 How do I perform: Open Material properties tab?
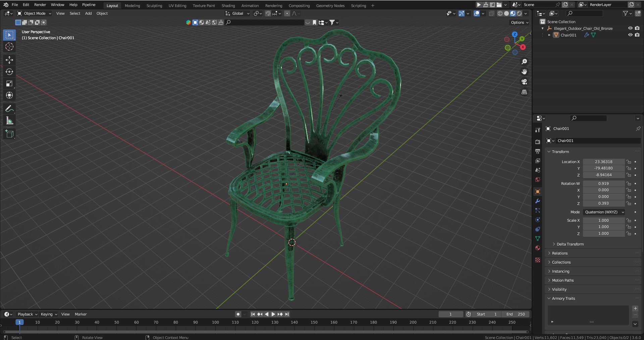pyautogui.click(x=538, y=248)
